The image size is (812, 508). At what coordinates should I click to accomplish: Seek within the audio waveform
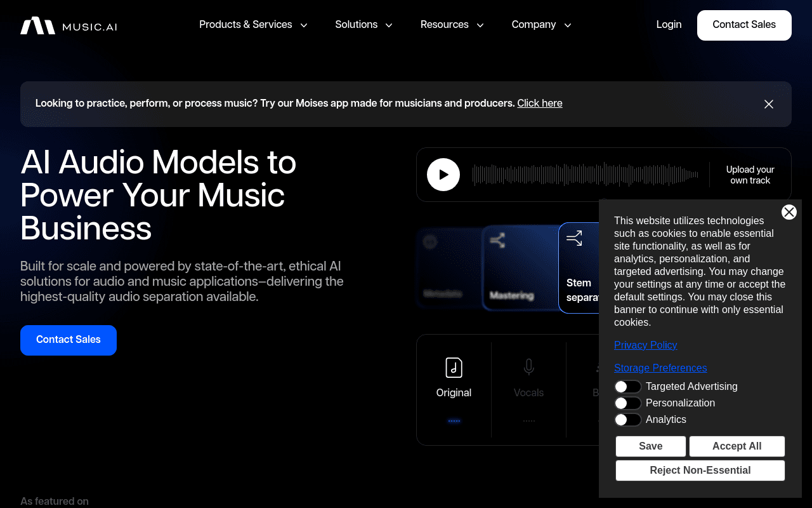pyautogui.click(x=585, y=175)
